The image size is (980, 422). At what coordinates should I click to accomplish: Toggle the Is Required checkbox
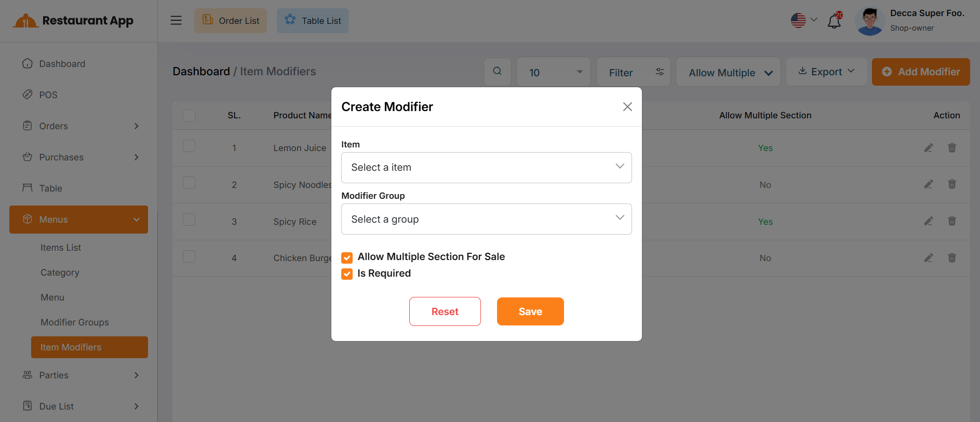click(x=347, y=274)
